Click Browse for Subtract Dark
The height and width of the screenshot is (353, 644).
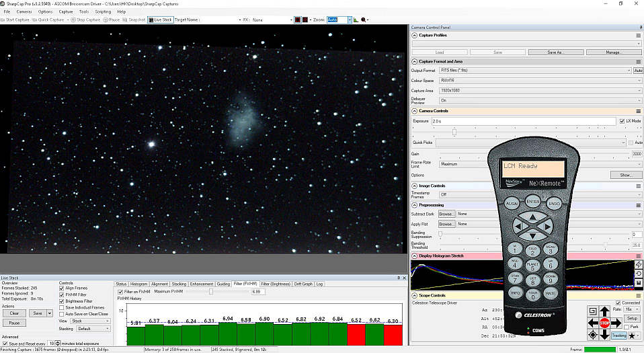446,214
